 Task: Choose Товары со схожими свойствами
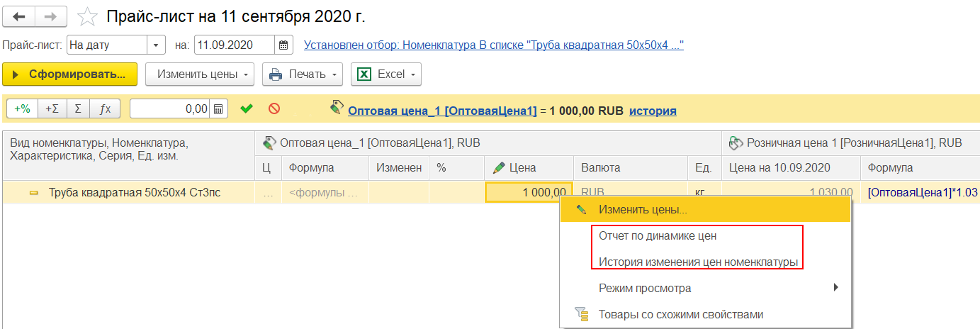click(x=705, y=314)
